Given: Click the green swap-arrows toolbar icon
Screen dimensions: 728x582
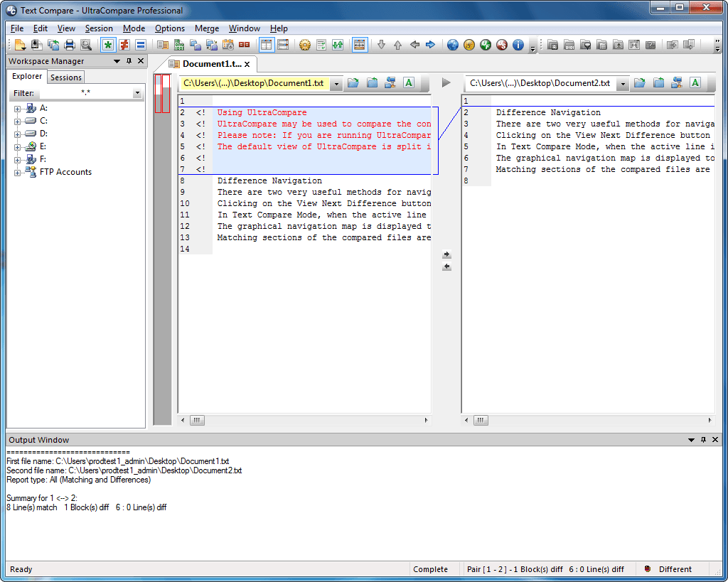Looking at the screenshot, I should pyautogui.click(x=338, y=45).
